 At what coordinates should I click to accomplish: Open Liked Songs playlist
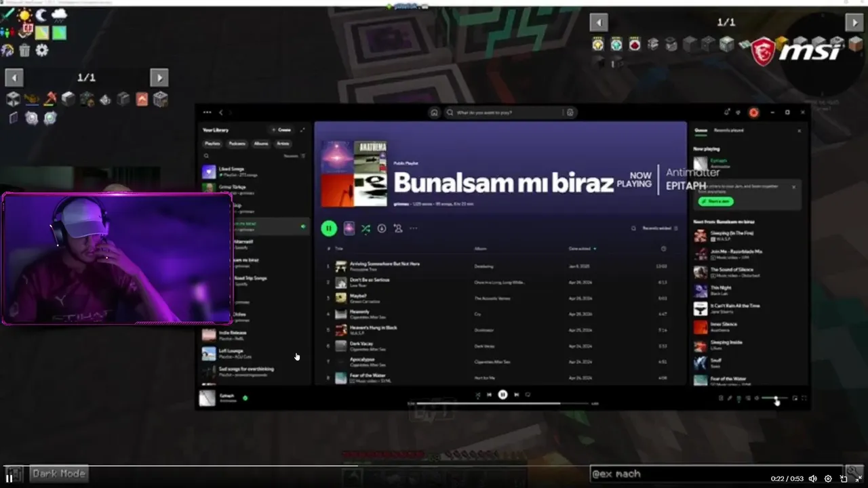254,171
